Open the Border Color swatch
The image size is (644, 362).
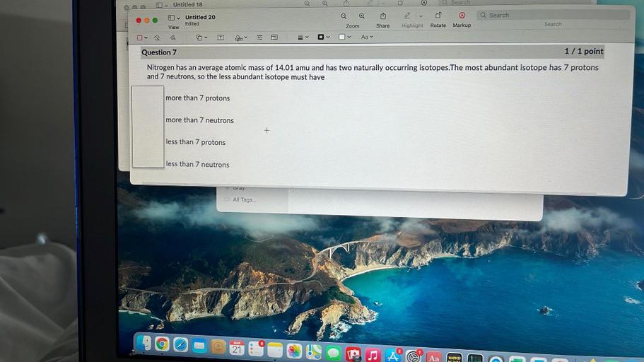324,37
